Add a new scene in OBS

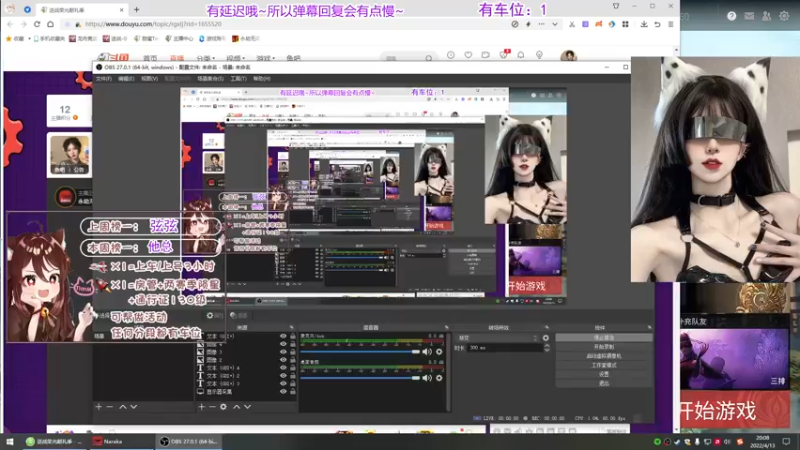pos(98,407)
